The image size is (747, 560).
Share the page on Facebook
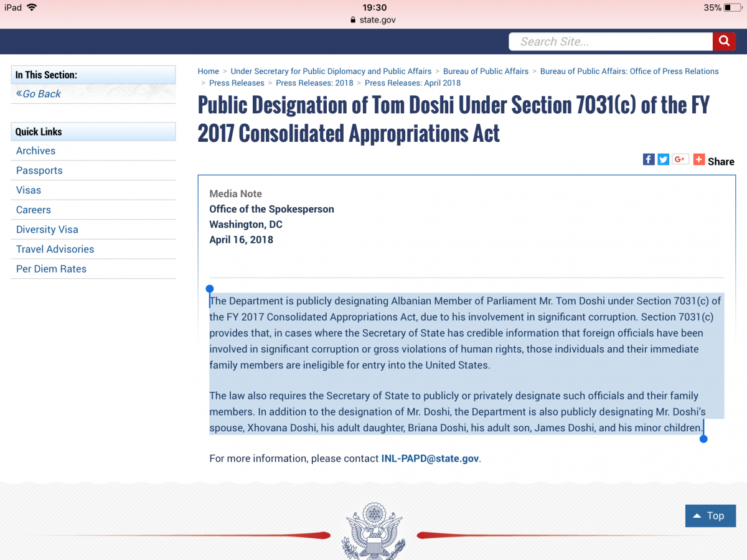(x=649, y=159)
